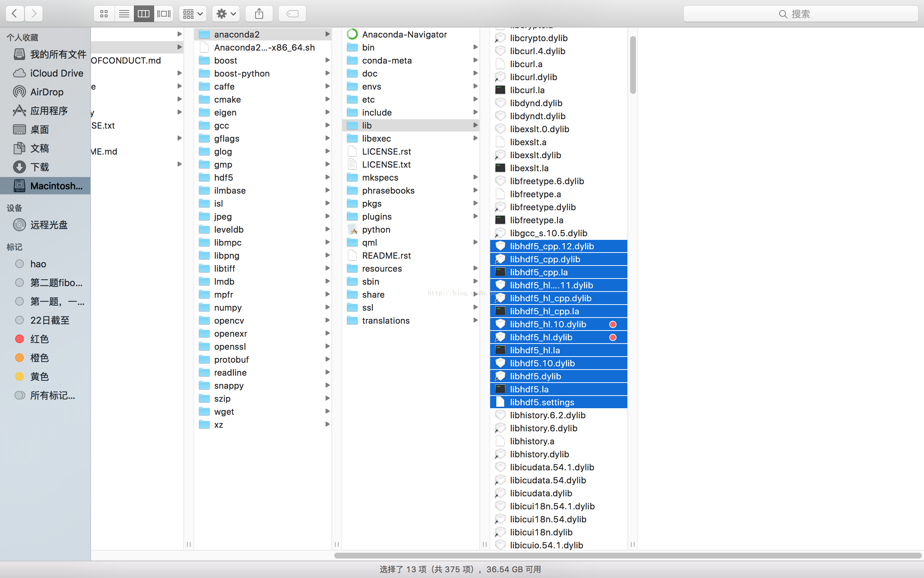Viewport: 924px width, 578px height.
Task: Select the 第二题fibo... tag
Action: (45, 282)
